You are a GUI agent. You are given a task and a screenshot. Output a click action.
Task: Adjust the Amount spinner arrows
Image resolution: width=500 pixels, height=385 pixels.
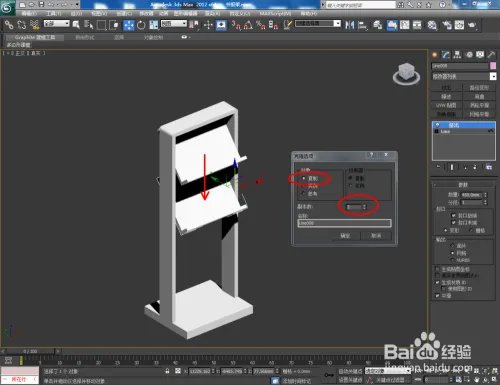click(x=485, y=195)
